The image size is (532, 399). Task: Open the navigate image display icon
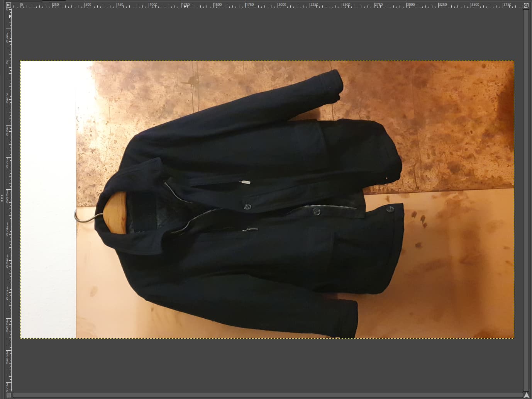click(526, 395)
